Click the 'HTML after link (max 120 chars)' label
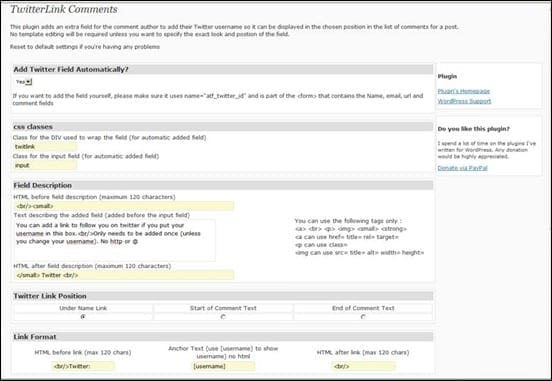 coord(363,352)
